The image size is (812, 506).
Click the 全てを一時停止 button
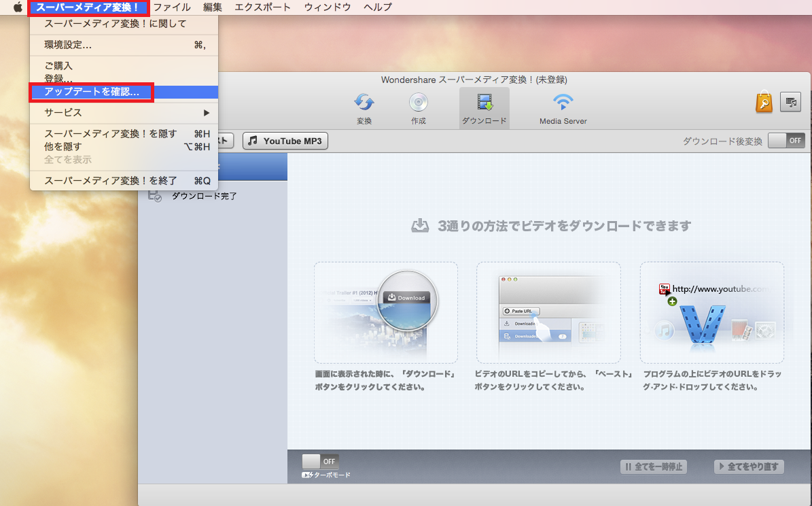[x=654, y=467]
